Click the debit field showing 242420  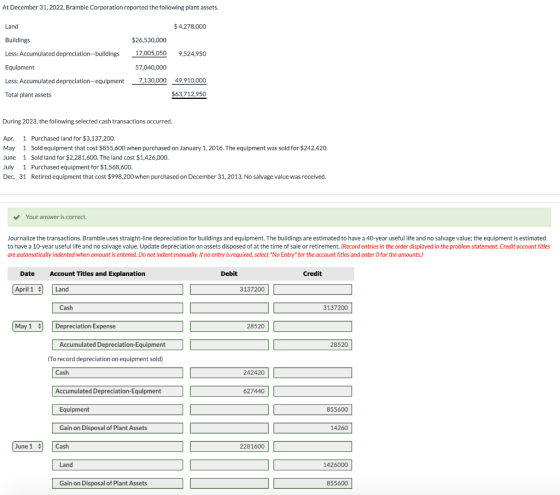tap(229, 372)
